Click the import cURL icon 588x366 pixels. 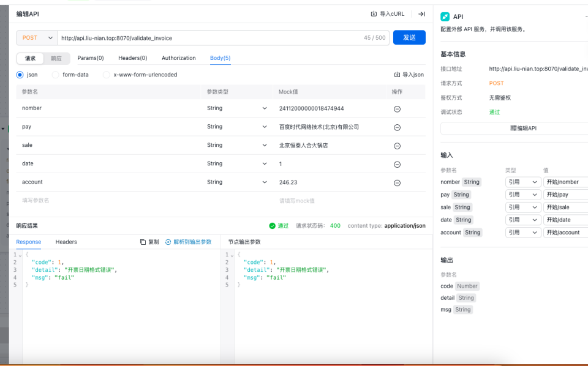click(x=374, y=14)
